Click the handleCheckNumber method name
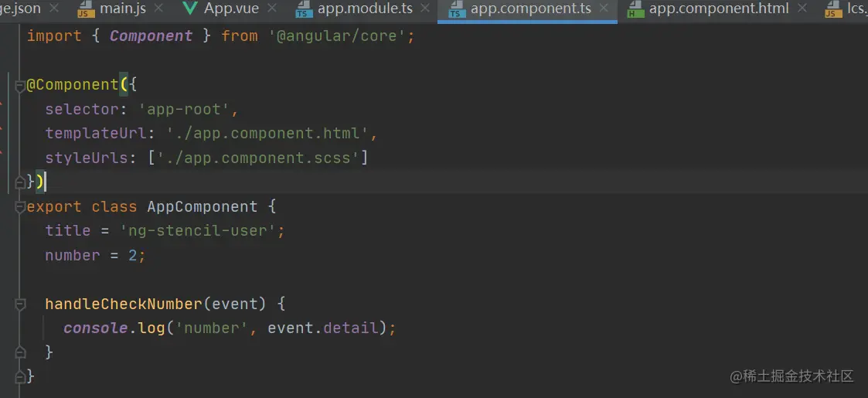The height and width of the screenshot is (398, 868). (x=124, y=304)
